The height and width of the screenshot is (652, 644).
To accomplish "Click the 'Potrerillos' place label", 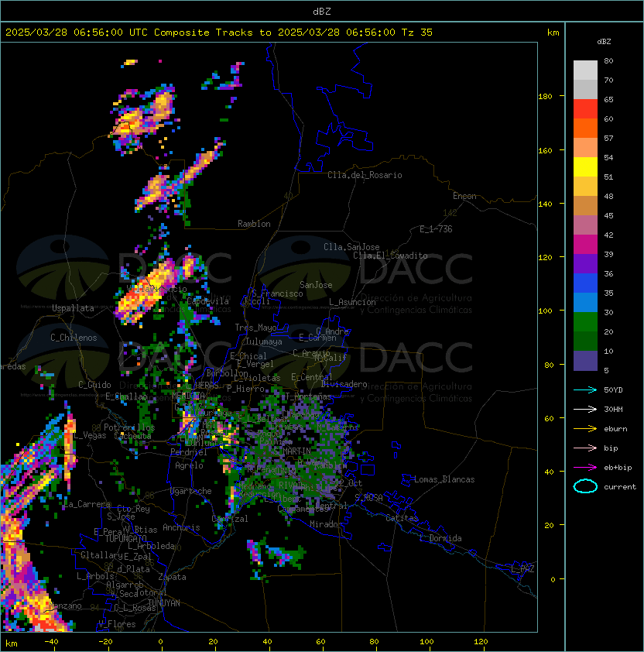I will [x=129, y=427].
